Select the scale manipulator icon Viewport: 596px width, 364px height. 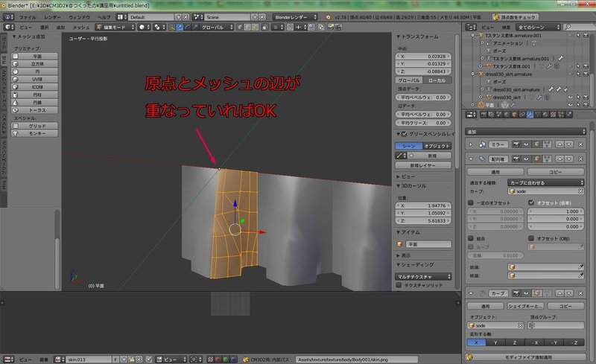[194, 28]
